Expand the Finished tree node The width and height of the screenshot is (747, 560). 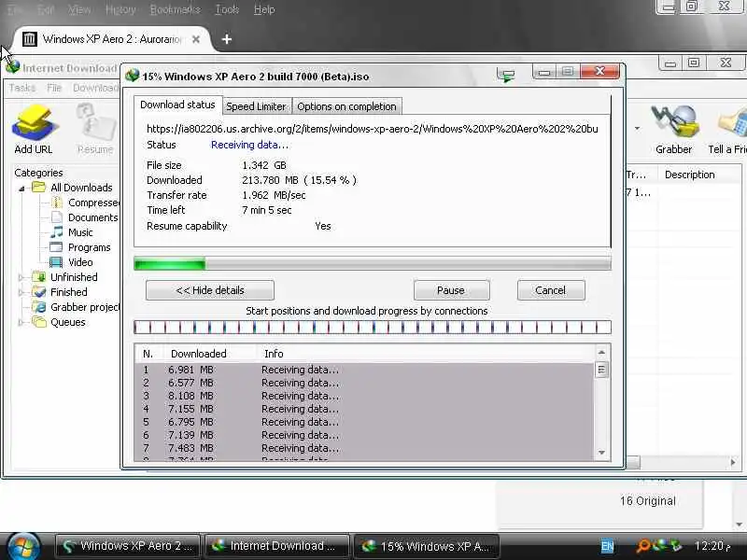(21, 292)
